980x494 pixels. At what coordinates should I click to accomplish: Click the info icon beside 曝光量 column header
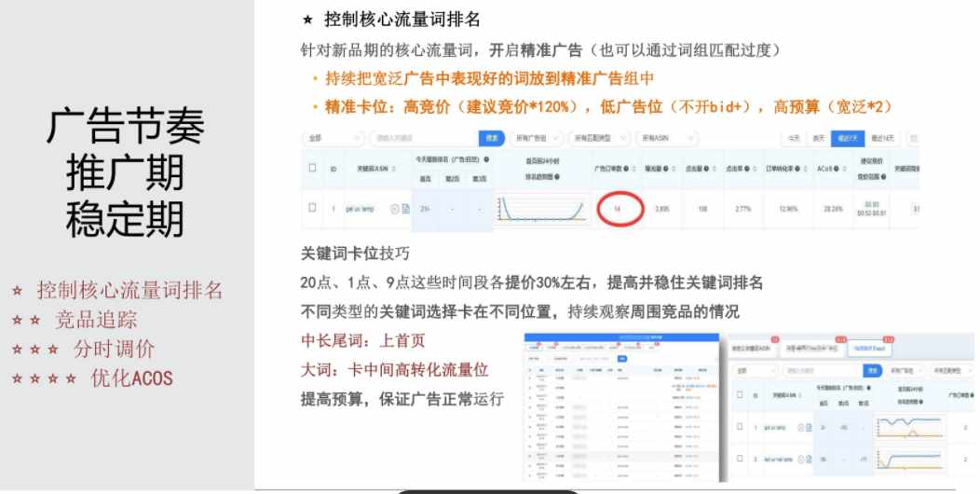tap(666, 169)
